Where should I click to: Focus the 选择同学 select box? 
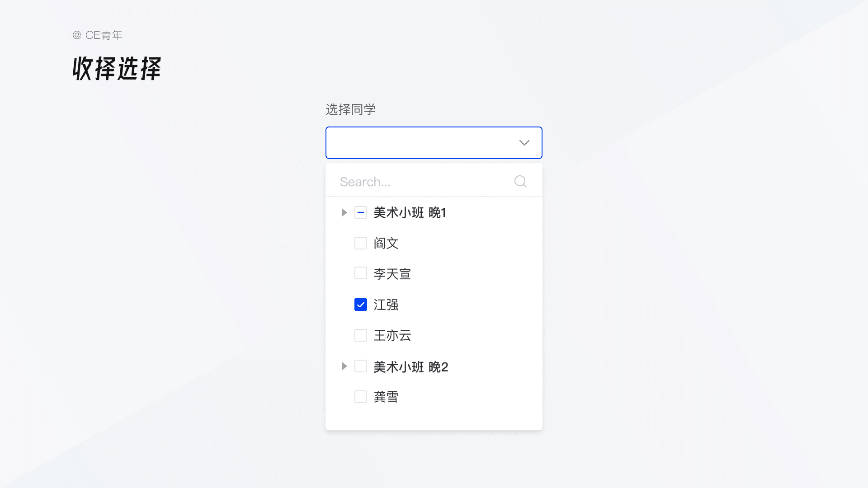click(x=420, y=143)
